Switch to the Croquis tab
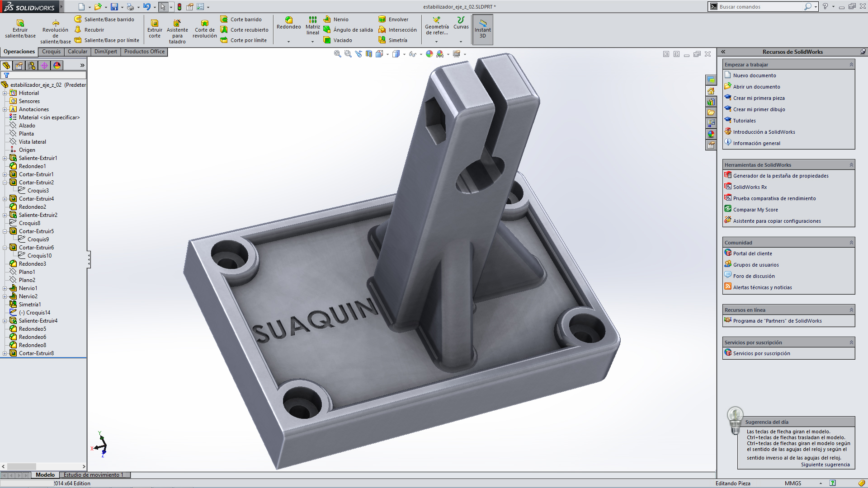868x488 pixels. [51, 52]
